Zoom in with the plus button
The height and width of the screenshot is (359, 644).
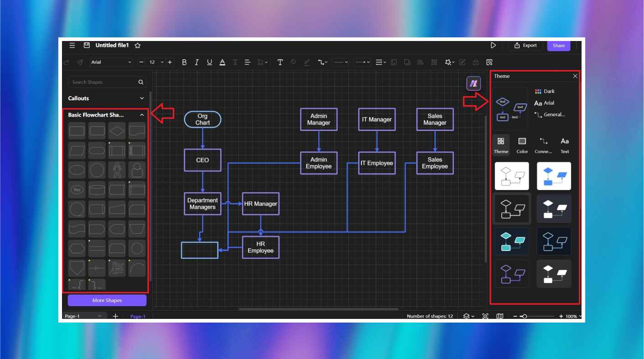click(x=561, y=316)
